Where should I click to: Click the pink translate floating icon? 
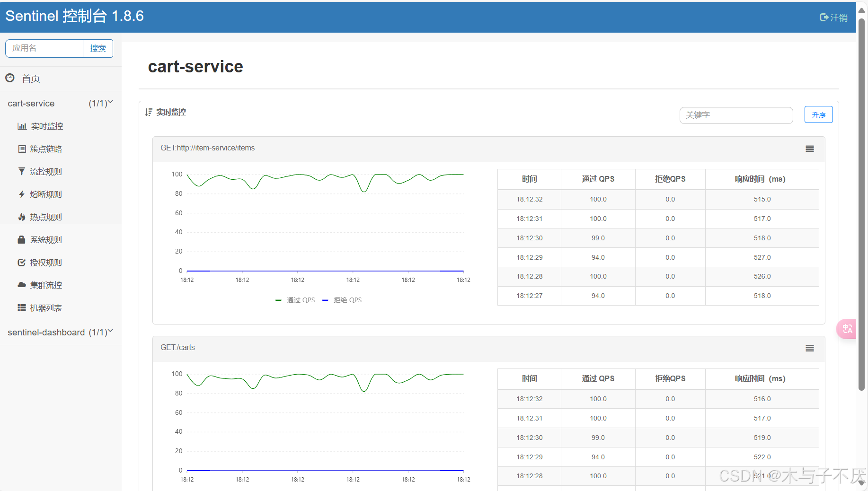coord(847,329)
